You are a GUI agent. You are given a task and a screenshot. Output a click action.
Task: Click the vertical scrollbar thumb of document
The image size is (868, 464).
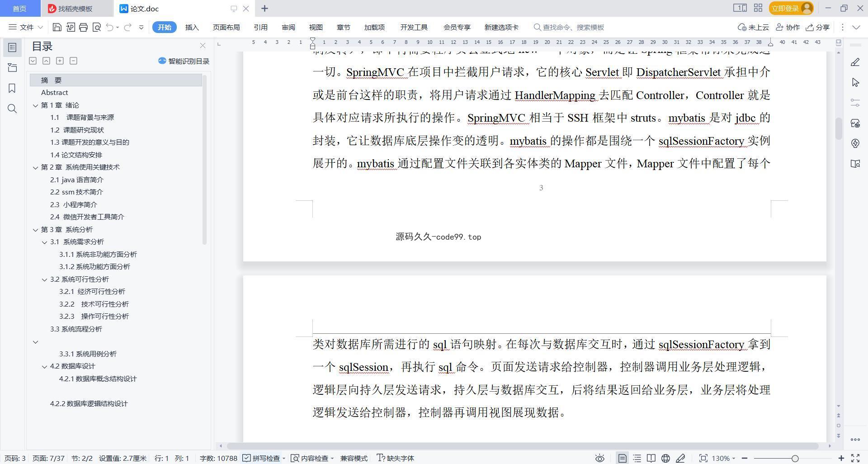point(839,128)
